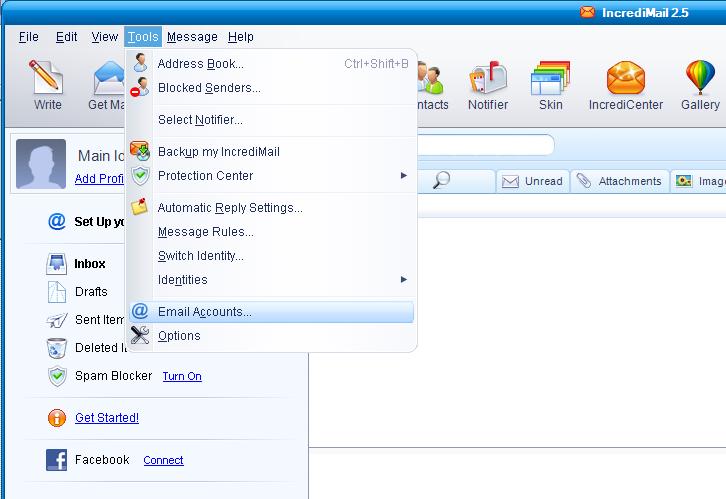Image resolution: width=726 pixels, height=499 pixels.
Task: Click the Options wrench icon in menu
Action: [139, 335]
